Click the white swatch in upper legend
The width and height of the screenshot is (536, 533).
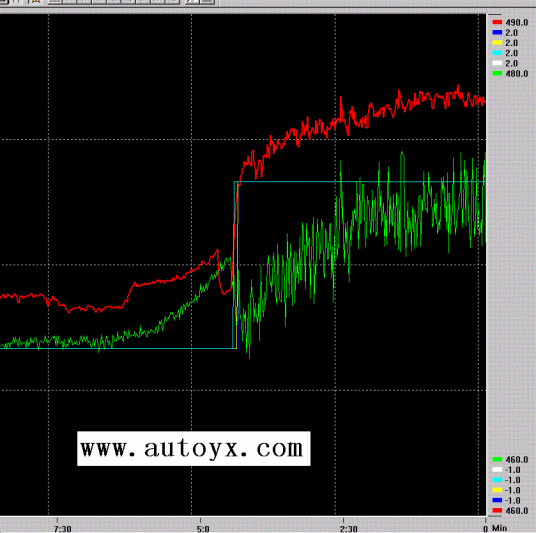[x=497, y=63]
